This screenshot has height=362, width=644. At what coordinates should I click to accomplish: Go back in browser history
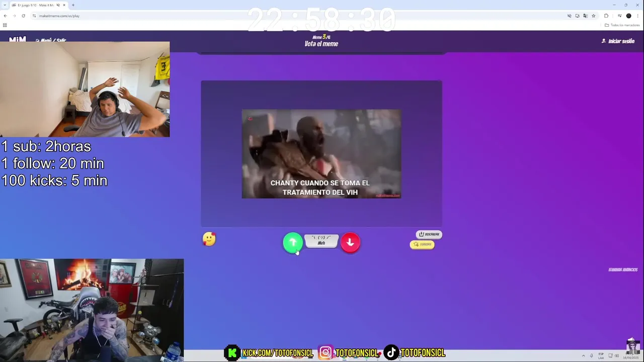coord(5,16)
